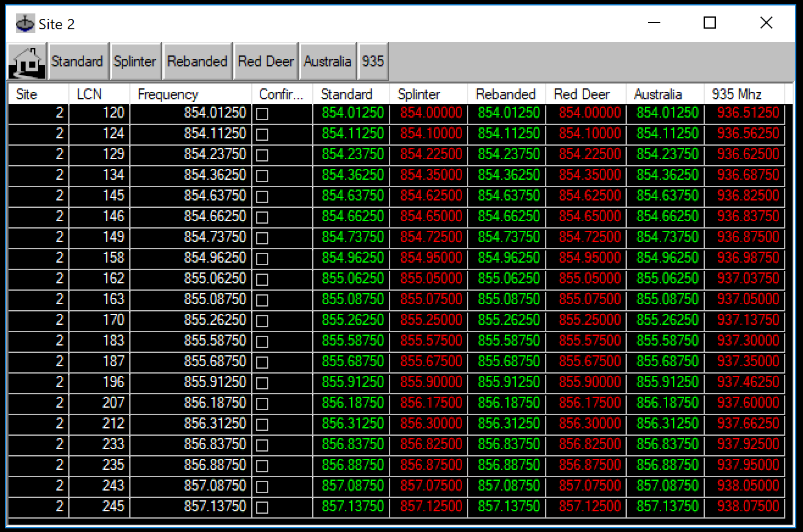Enable the confirm checkbox for LCN 134
803x532 pixels.
click(262, 176)
